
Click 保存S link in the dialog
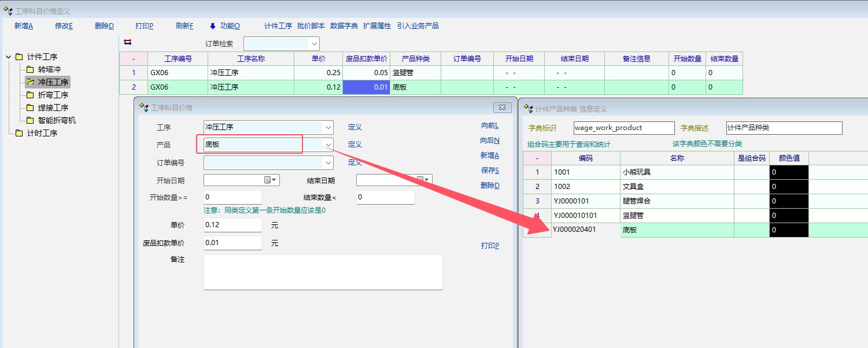click(x=489, y=171)
